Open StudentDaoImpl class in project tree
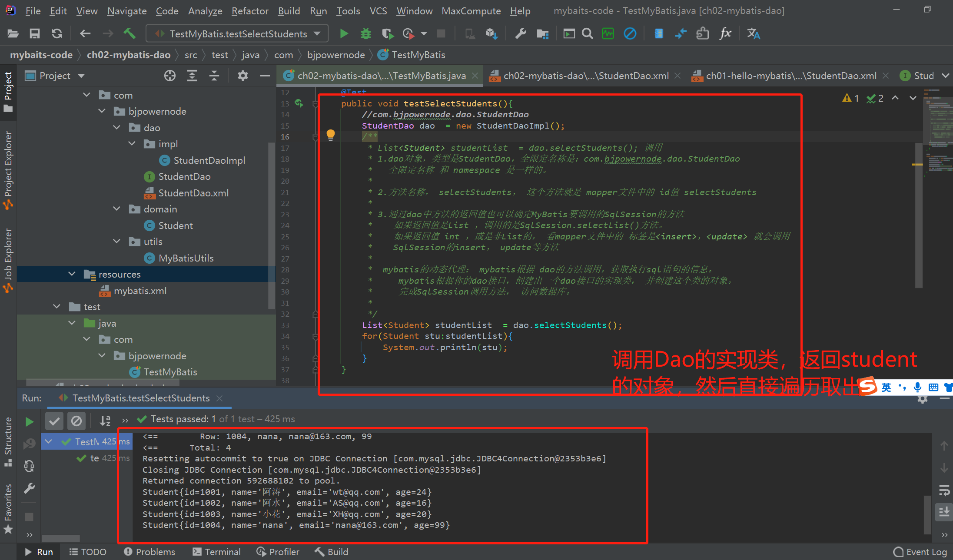 209,160
